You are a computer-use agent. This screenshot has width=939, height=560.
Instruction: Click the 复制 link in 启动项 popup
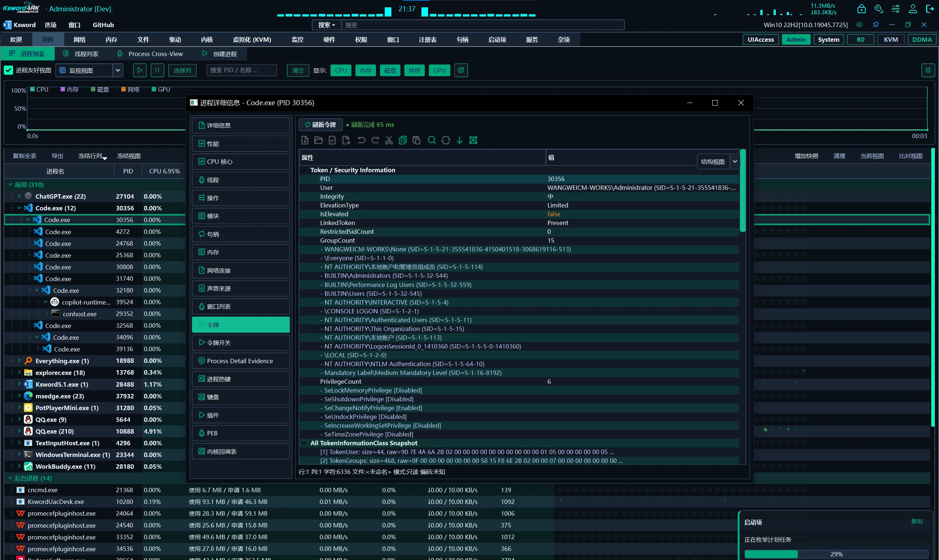pos(916,522)
